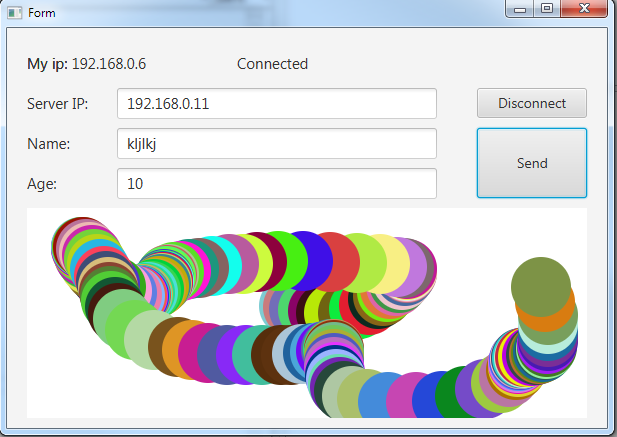
Task: Click the Disconnect button
Action: pyautogui.click(x=532, y=103)
